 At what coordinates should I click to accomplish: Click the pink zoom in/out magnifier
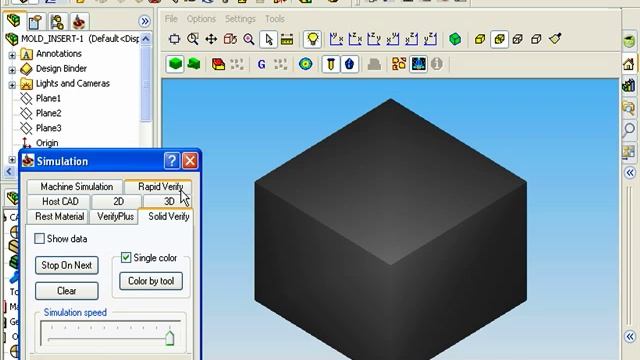tap(249, 39)
